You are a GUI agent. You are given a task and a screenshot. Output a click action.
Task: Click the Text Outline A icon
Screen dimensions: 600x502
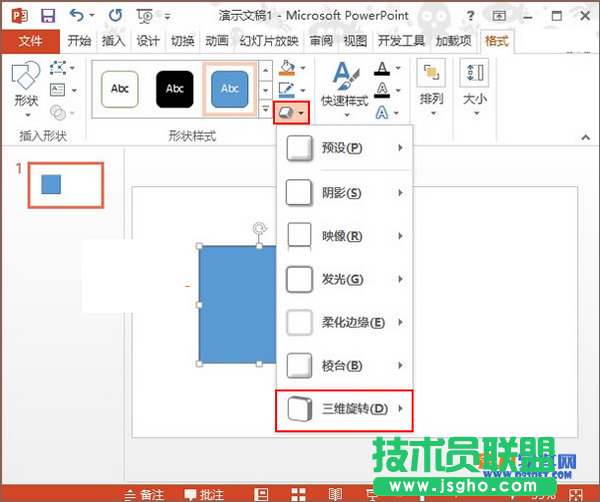click(x=382, y=90)
